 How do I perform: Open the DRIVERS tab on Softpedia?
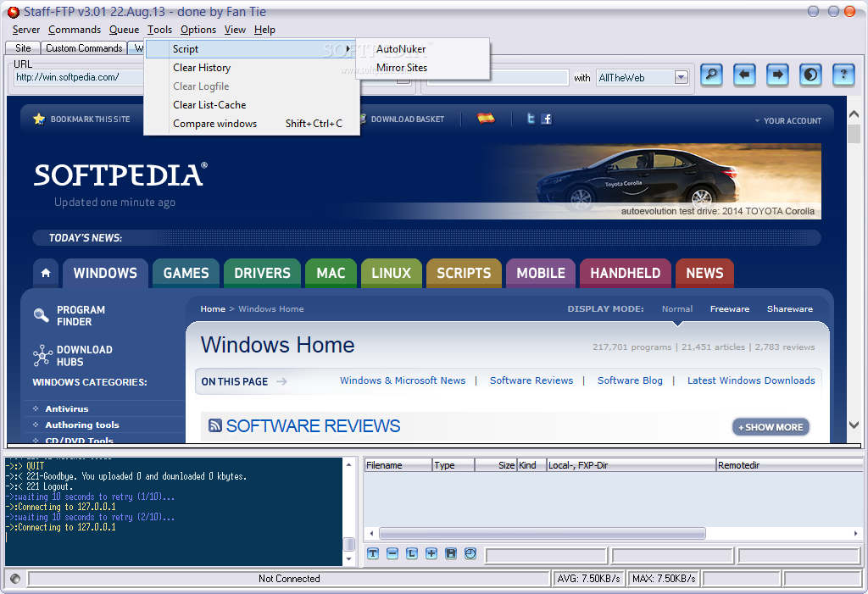click(263, 273)
